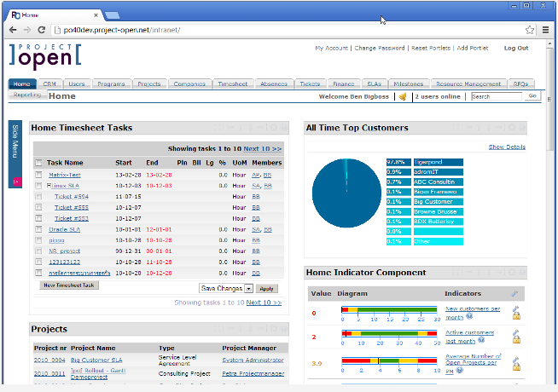Click the top customers pie chart
This screenshot has height=392, width=558.
click(x=346, y=193)
